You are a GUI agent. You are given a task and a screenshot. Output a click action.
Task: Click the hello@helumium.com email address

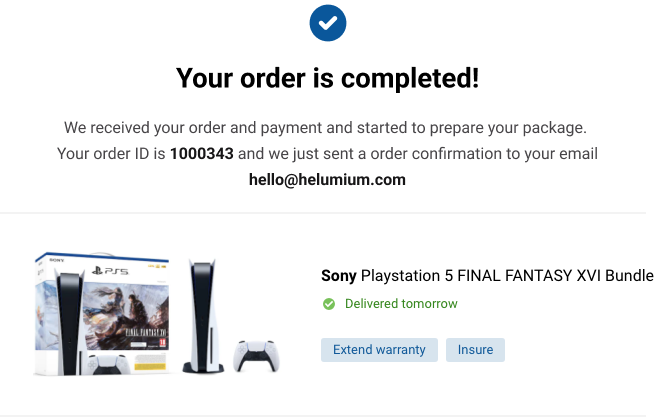pos(327,180)
